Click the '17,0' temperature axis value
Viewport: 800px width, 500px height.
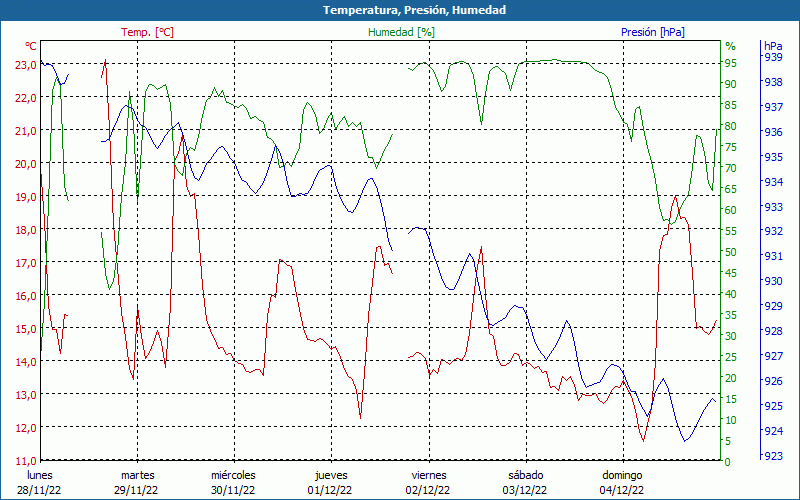point(27,263)
